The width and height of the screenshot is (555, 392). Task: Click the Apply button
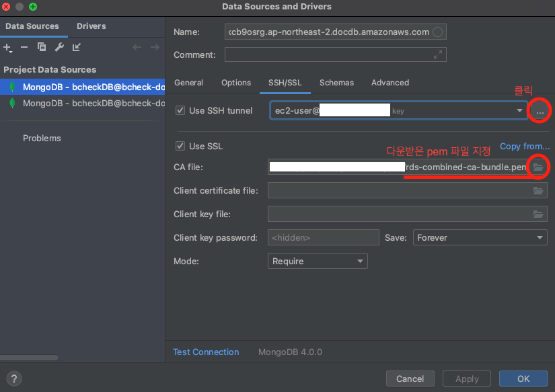click(x=467, y=379)
